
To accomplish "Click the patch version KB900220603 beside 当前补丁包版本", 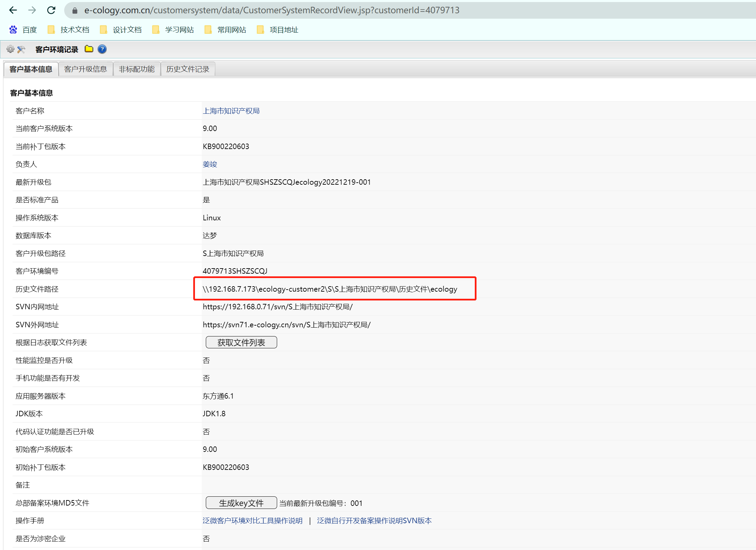I will (x=226, y=147).
